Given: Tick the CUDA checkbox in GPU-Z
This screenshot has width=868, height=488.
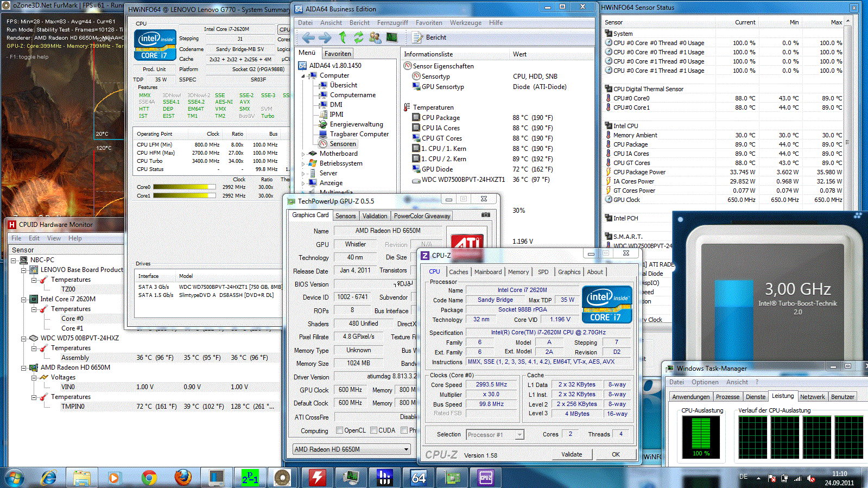Looking at the screenshot, I should 373,430.
